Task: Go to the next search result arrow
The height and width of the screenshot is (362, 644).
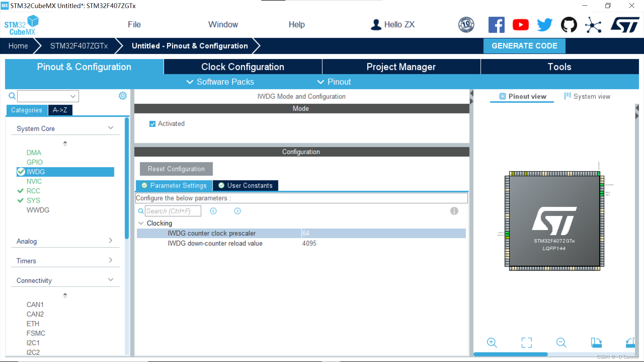Action: [237, 211]
